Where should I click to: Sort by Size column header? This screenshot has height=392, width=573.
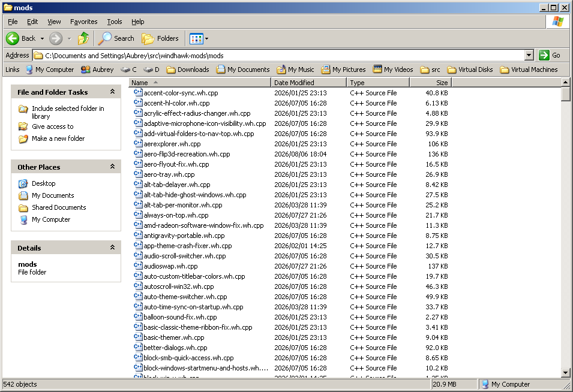click(x=430, y=83)
